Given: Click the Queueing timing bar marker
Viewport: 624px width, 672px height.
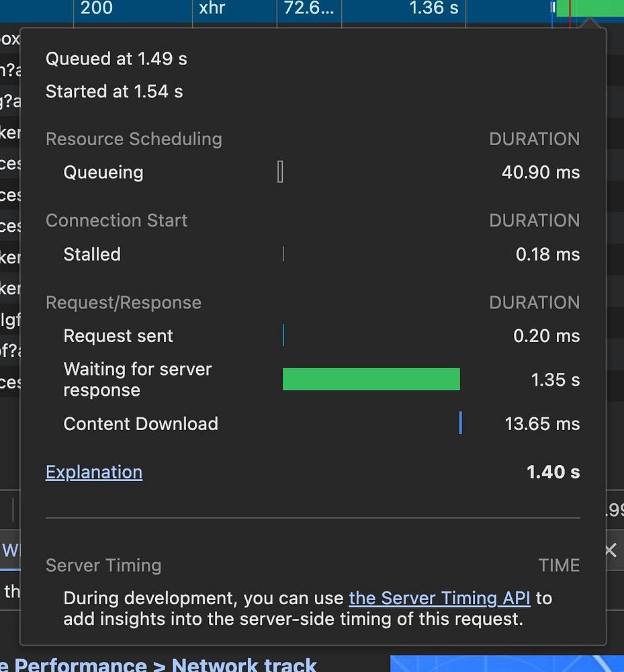Looking at the screenshot, I should point(280,172).
